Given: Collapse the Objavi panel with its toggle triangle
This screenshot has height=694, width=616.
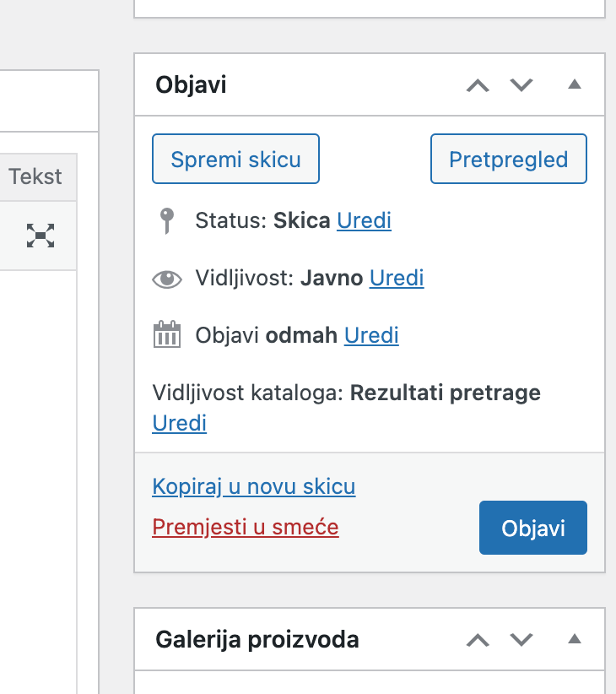Looking at the screenshot, I should [x=575, y=84].
